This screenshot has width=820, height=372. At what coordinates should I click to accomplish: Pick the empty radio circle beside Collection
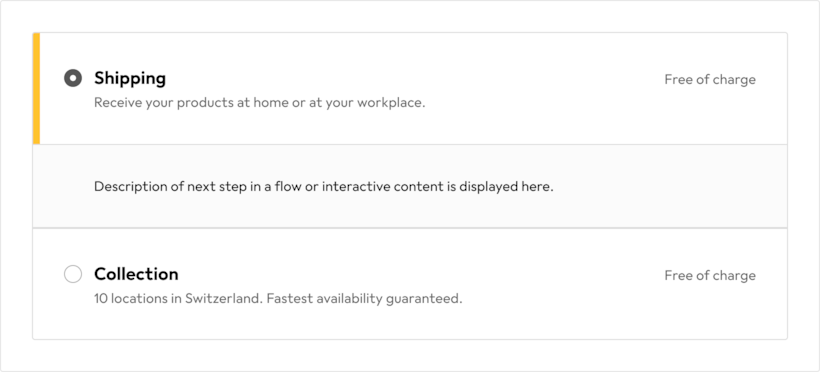(x=73, y=274)
